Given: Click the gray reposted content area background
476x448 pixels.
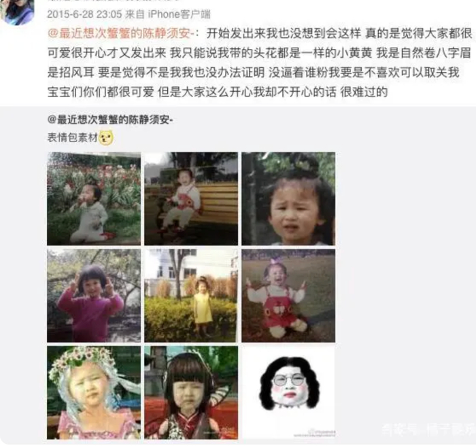Looking at the screenshot, I should [x=405, y=273].
